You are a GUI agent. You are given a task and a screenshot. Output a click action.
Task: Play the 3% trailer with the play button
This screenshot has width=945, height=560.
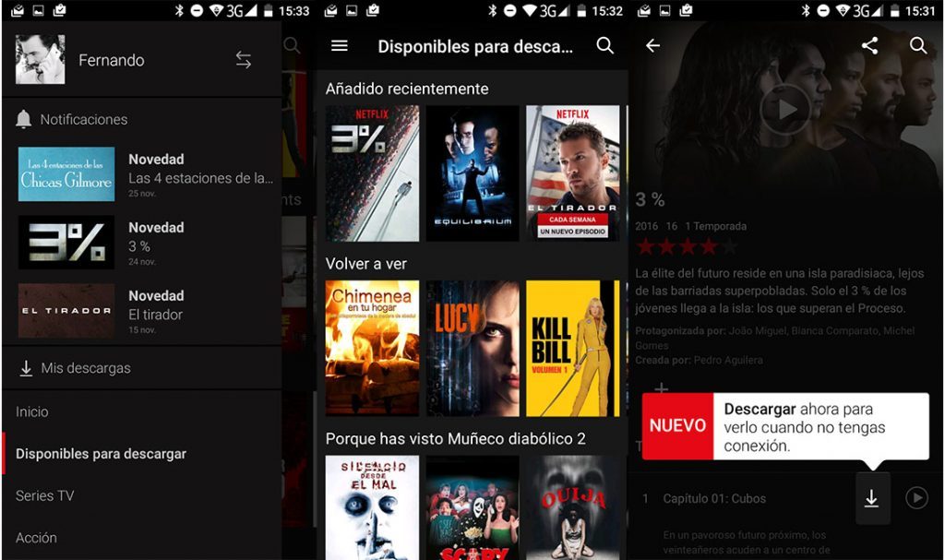784,108
